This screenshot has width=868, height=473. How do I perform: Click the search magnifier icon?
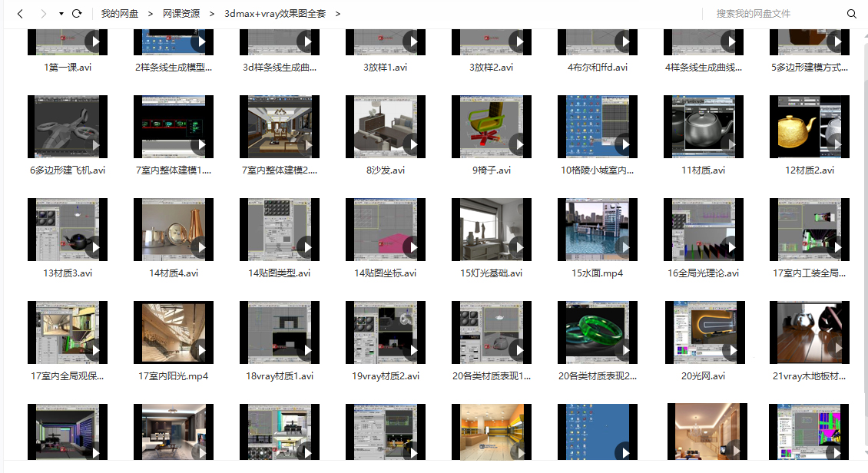point(851,13)
